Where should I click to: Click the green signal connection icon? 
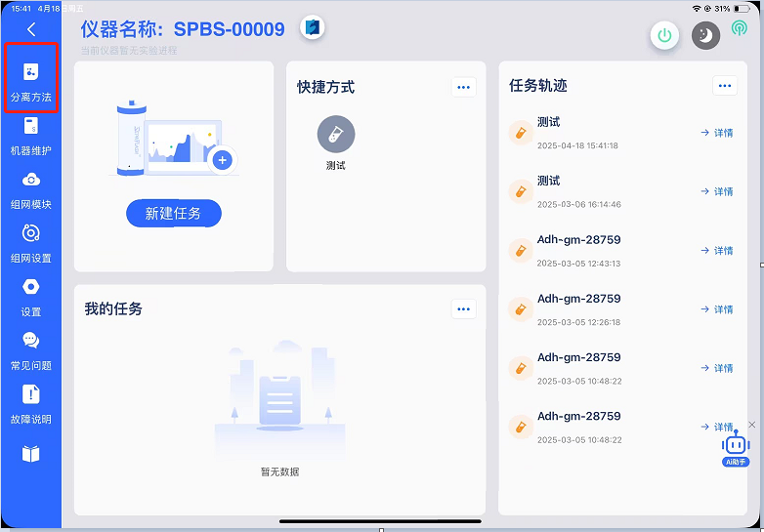coord(739,29)
